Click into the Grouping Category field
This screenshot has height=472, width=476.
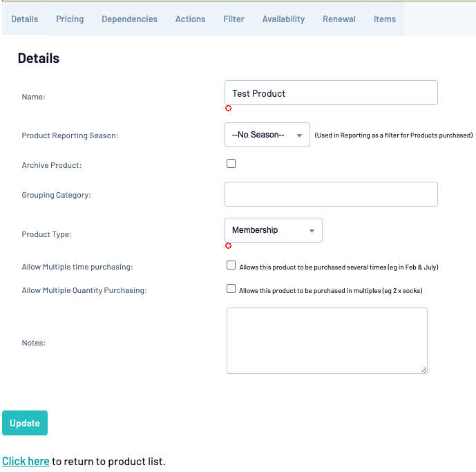(x=331, y=194)
